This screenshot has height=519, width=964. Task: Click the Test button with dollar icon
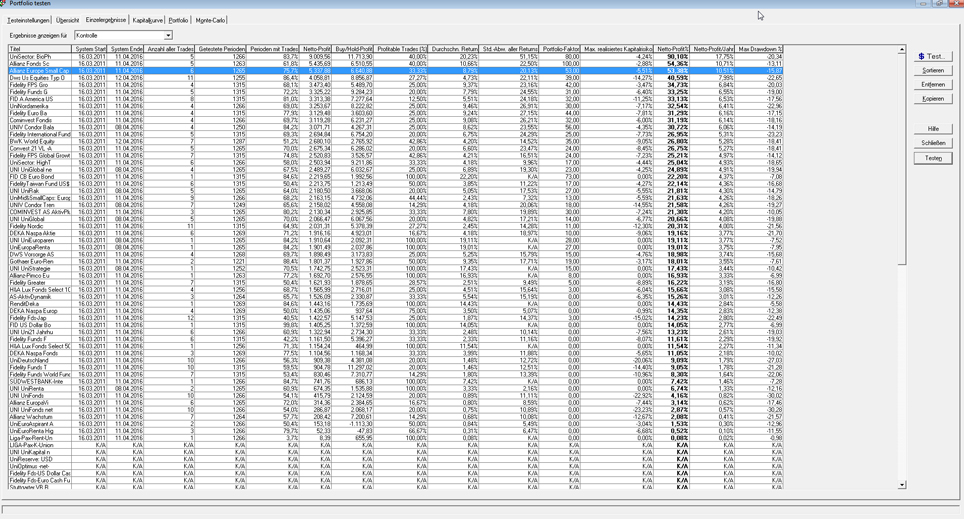(932, 57)
